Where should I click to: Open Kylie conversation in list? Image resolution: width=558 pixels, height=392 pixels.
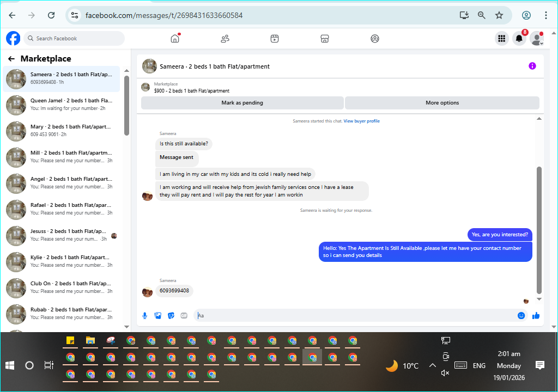(62, 261)
